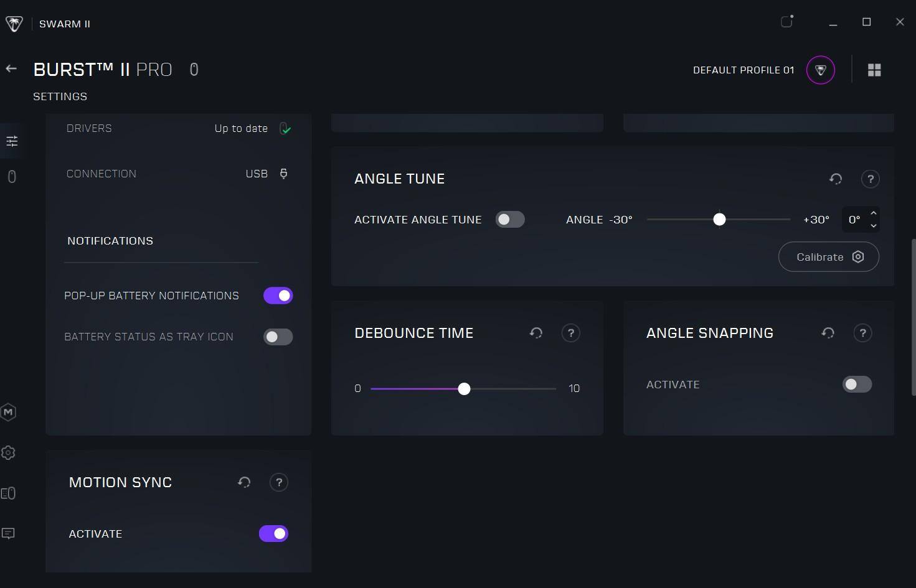The height and width of the screenshot is (588, 916).
Task: Open the feedback chat sidebar icon
Action: pyautogui.click(x=8, y=533)
